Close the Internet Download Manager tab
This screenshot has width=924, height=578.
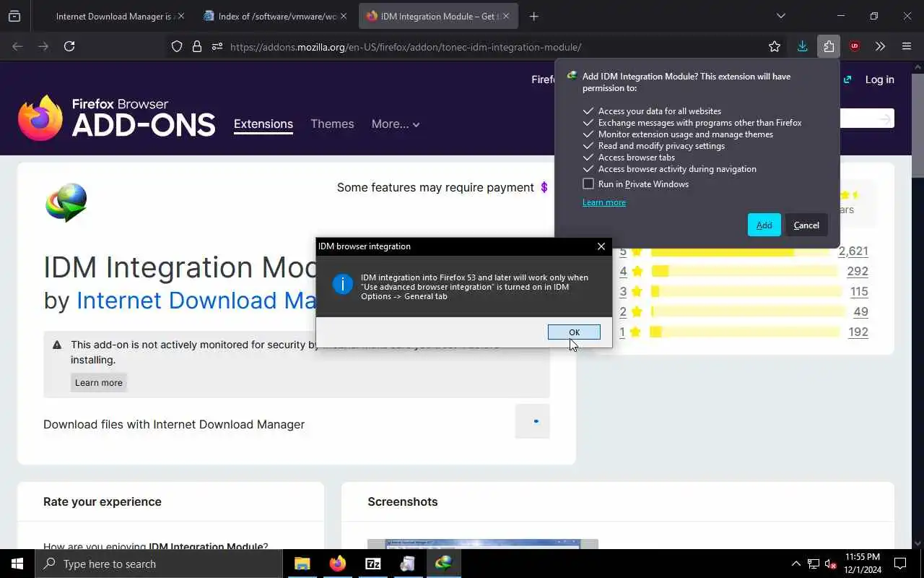(180, 16)
